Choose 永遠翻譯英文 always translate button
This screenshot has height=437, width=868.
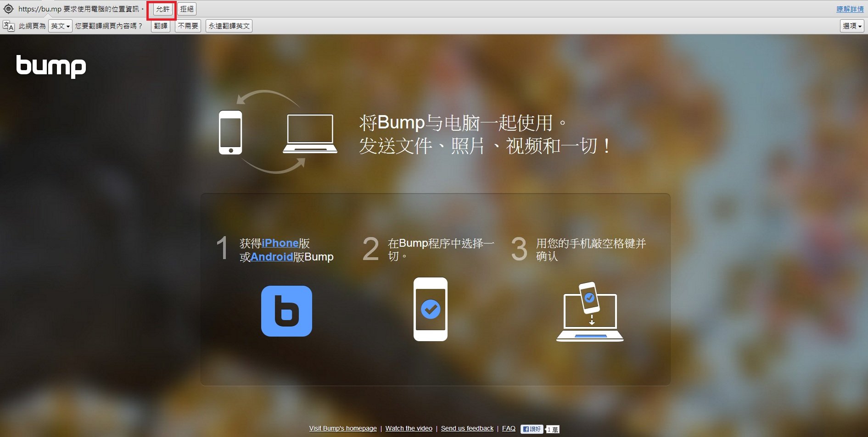click(x=229, y=26)
